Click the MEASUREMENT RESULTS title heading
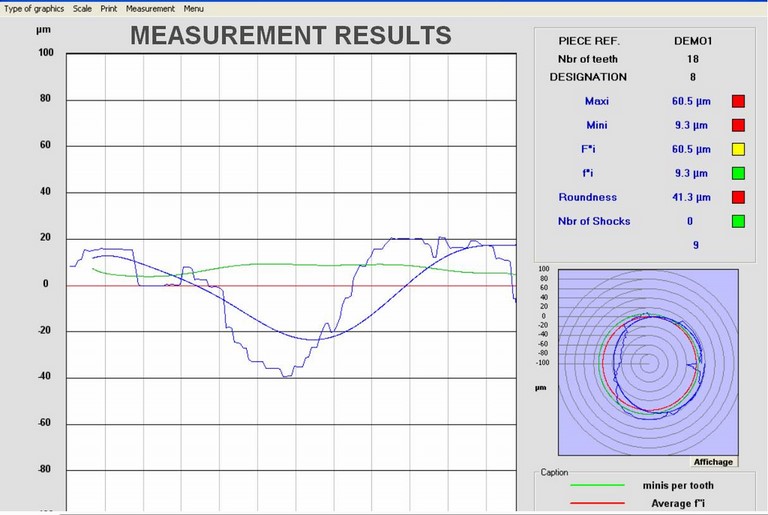The width and height of the screenshot is (768, 515). [x=291, y=36]
